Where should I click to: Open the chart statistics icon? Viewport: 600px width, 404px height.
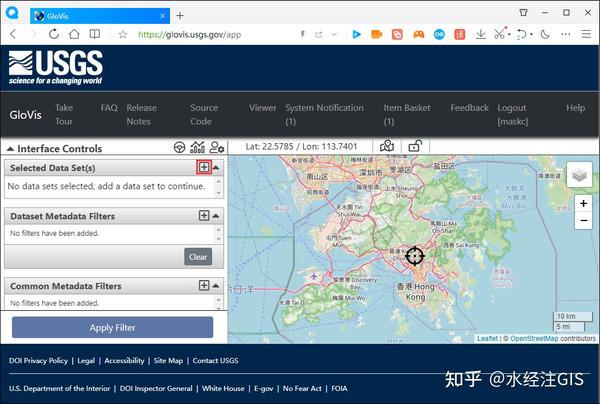197,147
